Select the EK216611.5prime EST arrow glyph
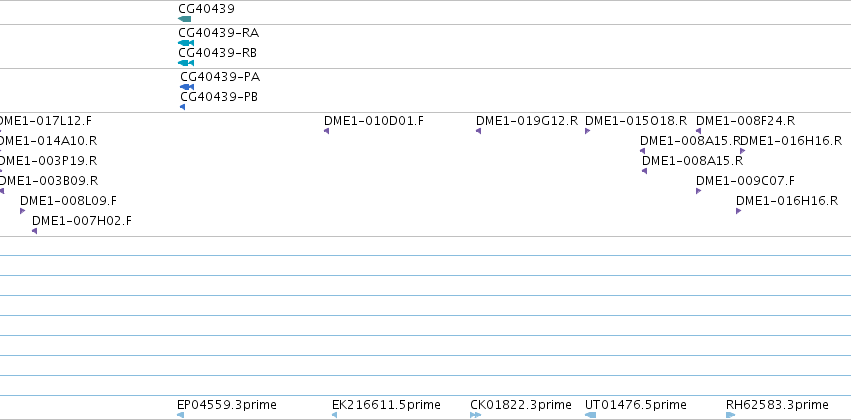The height and width of the screenshot is (420, 851). coord(334,415)
